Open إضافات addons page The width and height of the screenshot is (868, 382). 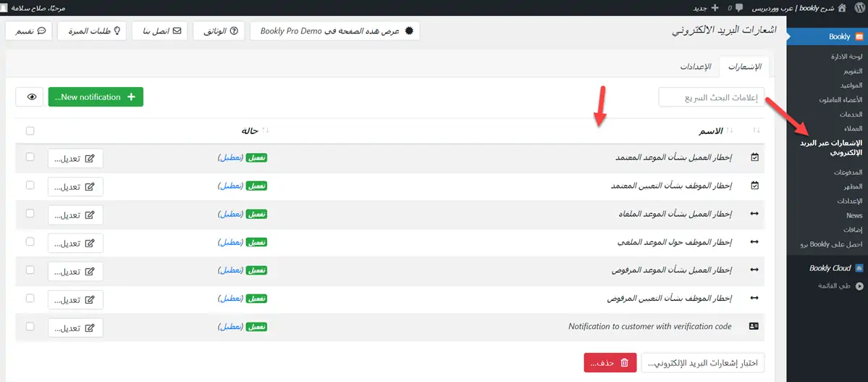[x=853, y=230]
